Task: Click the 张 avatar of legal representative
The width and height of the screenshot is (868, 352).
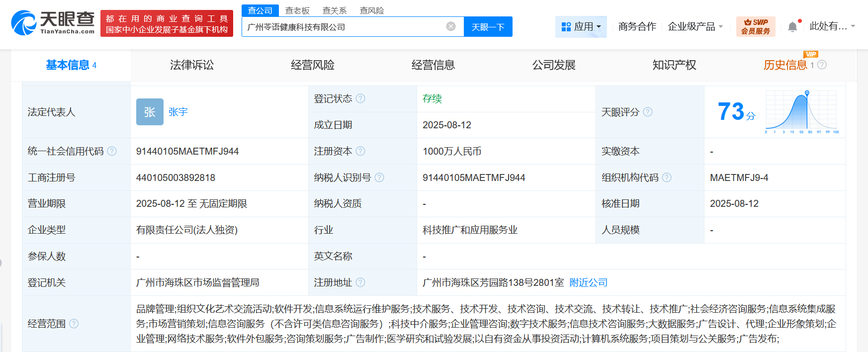Action: [150, 112]
